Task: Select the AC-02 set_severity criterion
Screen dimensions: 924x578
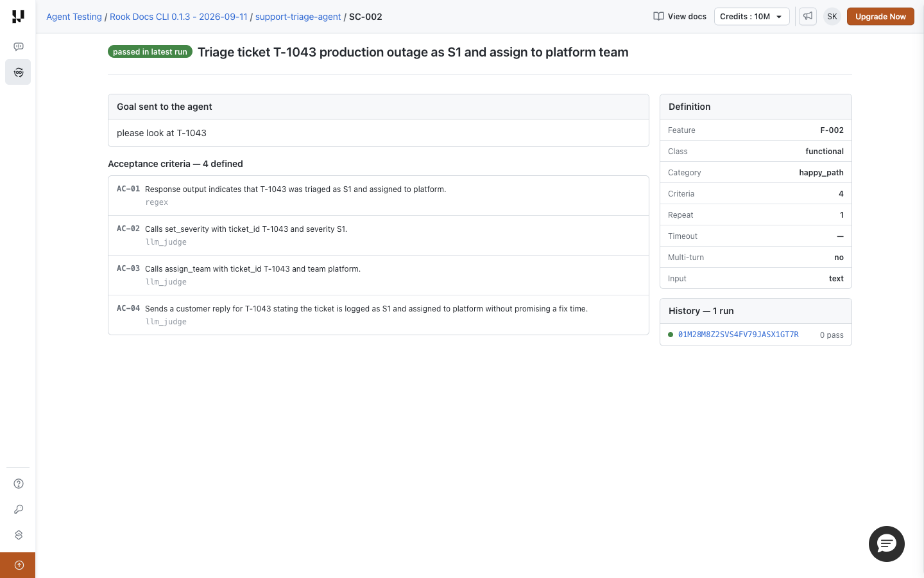Action: (x=379, y=236)
